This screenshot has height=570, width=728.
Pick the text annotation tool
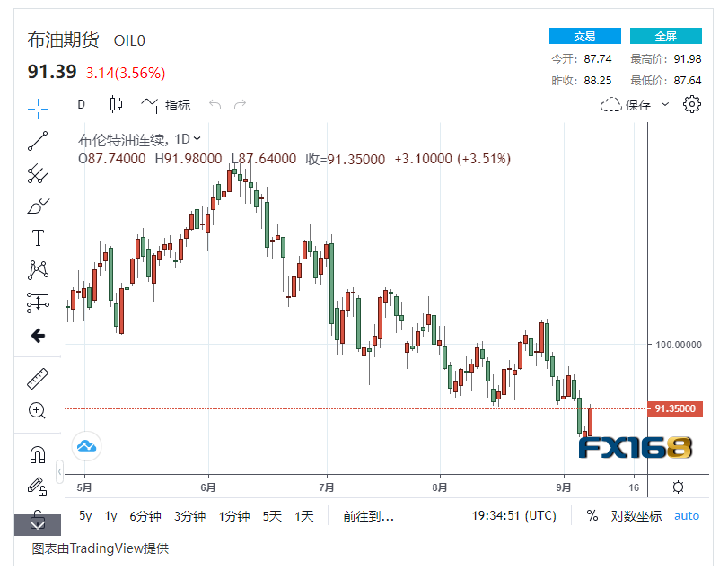38,238
